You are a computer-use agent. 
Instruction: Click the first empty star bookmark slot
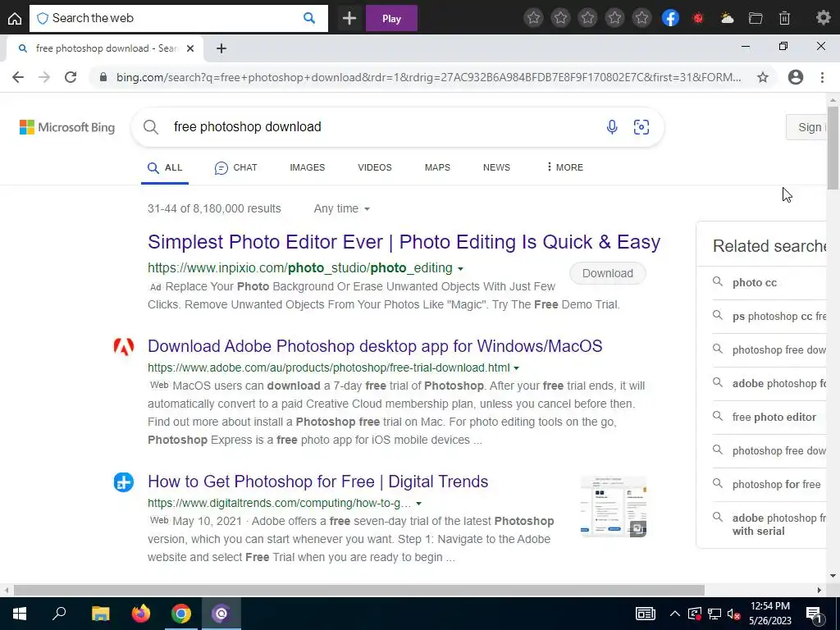click(x=533, y=18)
